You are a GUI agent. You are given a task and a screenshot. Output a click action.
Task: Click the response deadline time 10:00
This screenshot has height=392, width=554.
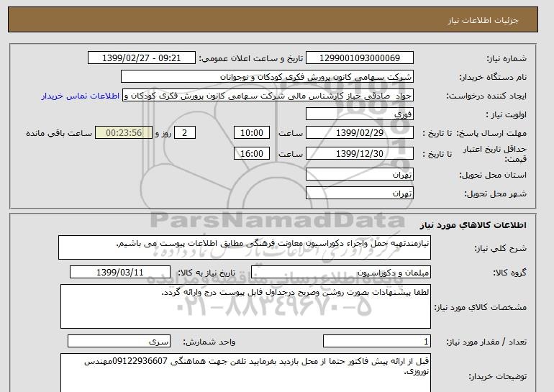coord(252,133)
